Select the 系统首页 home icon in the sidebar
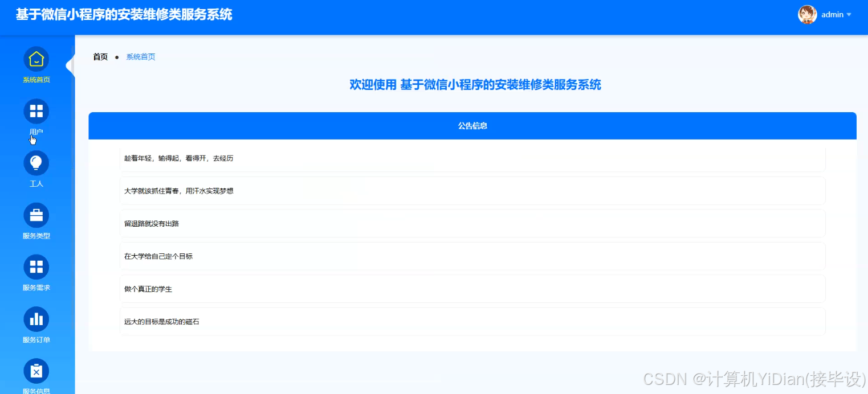This screenshot has width=868, height=394. 36,59
